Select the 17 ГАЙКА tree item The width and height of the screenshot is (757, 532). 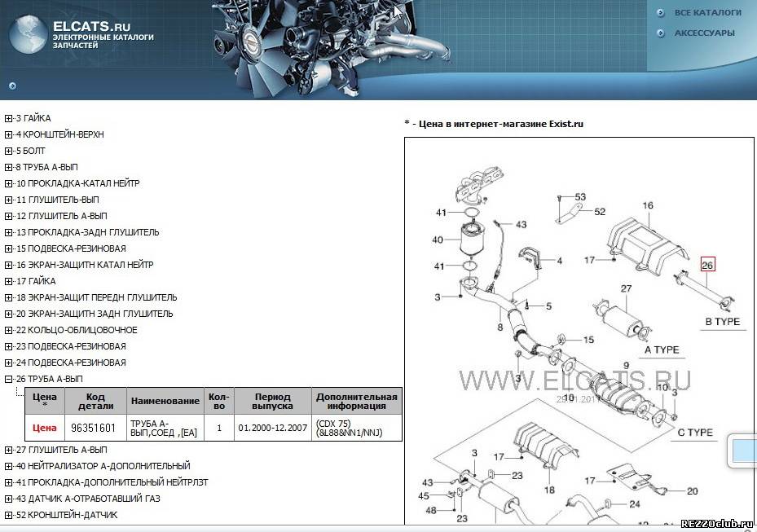pyautogui.click(x=36, y=281)
